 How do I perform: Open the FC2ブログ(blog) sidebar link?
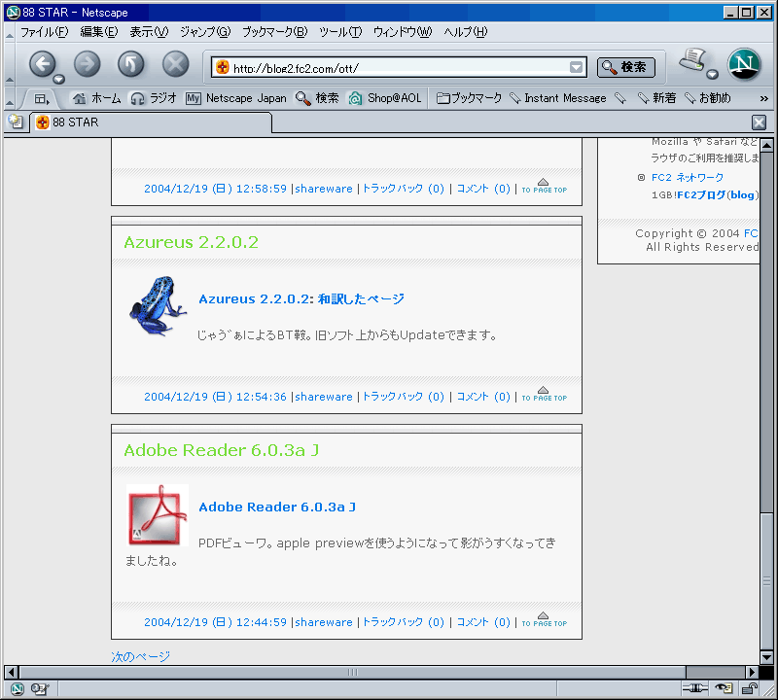tap(718, 195)
